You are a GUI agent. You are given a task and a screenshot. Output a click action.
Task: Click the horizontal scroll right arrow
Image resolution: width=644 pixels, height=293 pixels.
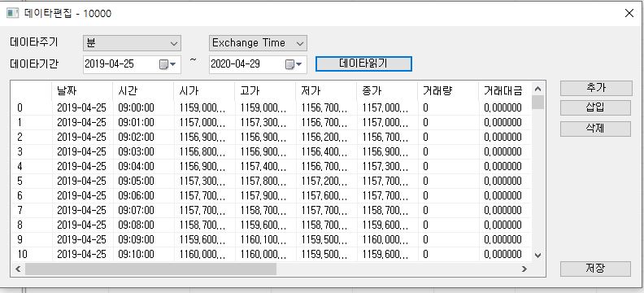click(524, 269)
